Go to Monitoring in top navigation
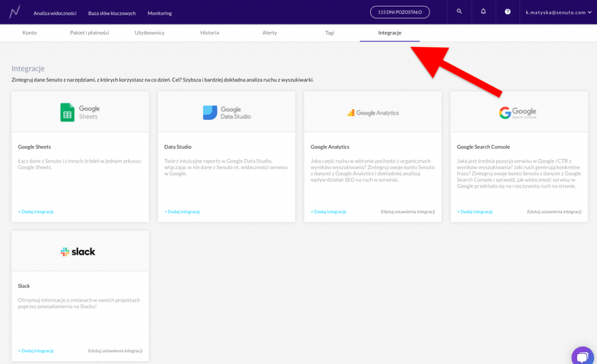 tap(160, 13)
